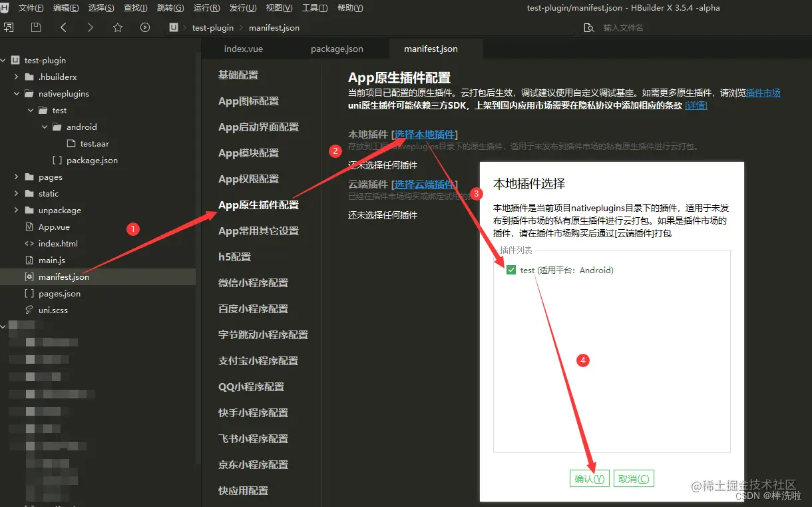This screenshot has width=812, height=507.
Task: Click the file search icon near 输入文件名
Action: pyautogui.click(x=587, y=27)
